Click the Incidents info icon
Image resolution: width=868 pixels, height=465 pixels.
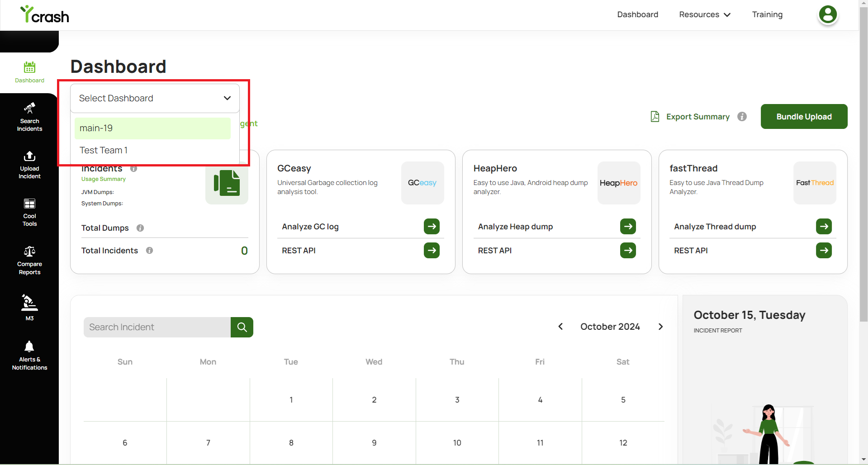click(133, 169)
